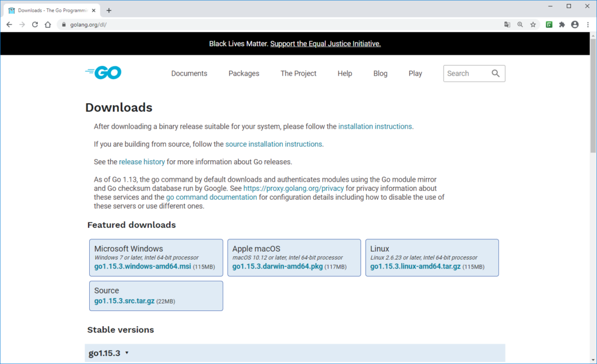Viewport: 597px width, 364px height.
Task: Click the vertical scrollbar thumb
Action: (593, 95)
